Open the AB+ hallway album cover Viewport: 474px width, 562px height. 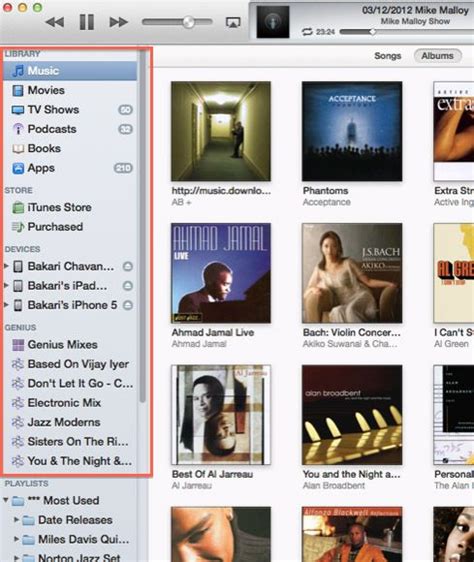(221, 131)
